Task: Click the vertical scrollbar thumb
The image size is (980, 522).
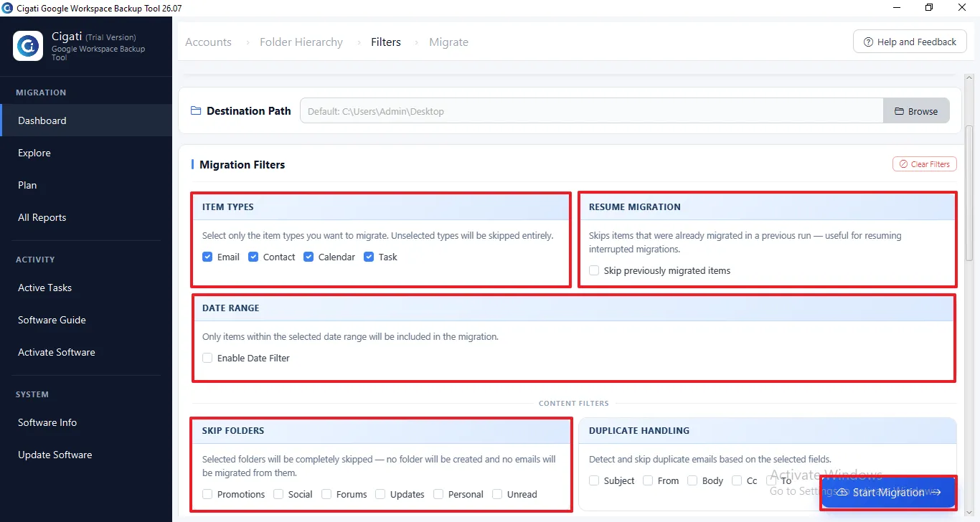Action: 969,194
